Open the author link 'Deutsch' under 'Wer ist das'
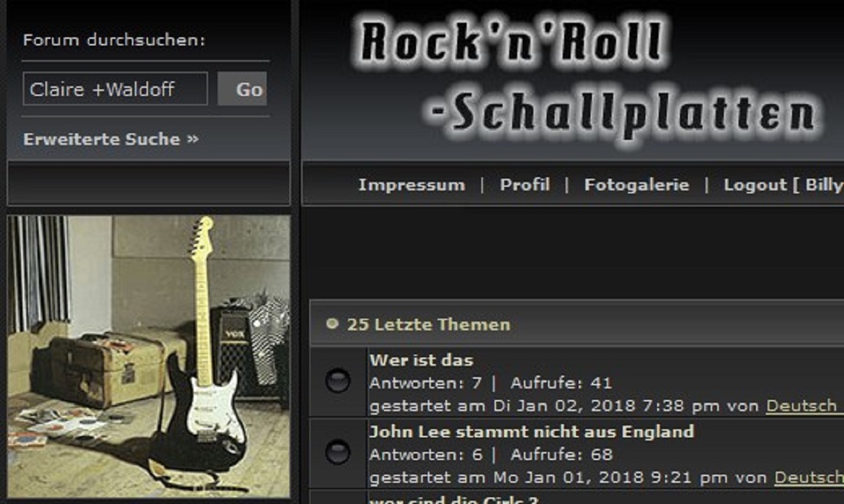This screenshot has width=844, height=504. pos(803,405)
